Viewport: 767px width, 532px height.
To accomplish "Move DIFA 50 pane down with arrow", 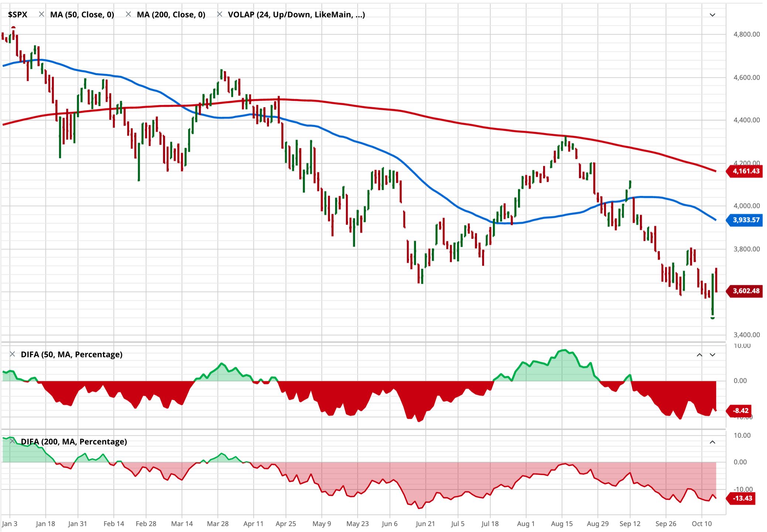I will pos(712,355).
